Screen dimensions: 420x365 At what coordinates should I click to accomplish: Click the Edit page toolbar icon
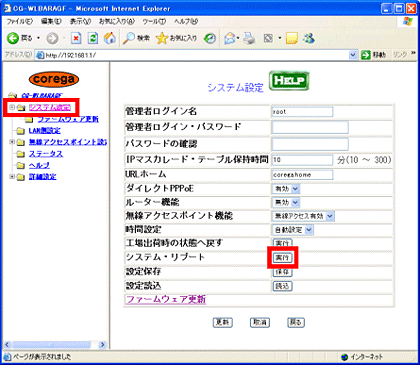(x=268, y=39)
